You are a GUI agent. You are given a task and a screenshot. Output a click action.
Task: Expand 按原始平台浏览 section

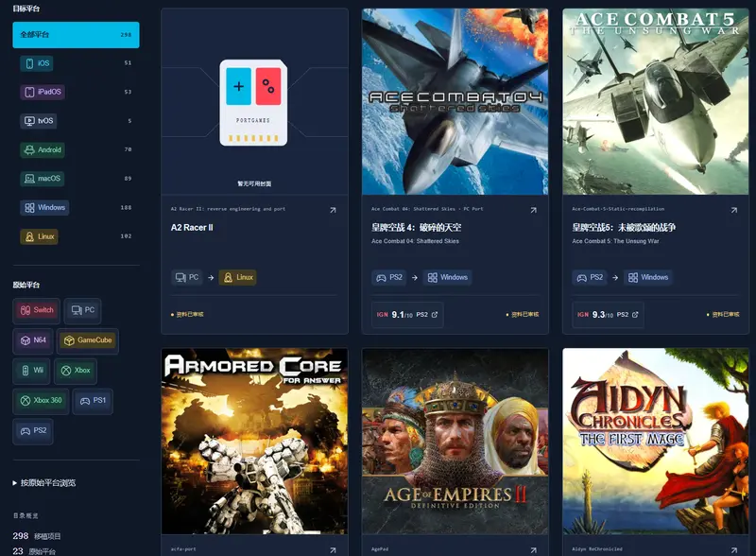click(44, 482)
